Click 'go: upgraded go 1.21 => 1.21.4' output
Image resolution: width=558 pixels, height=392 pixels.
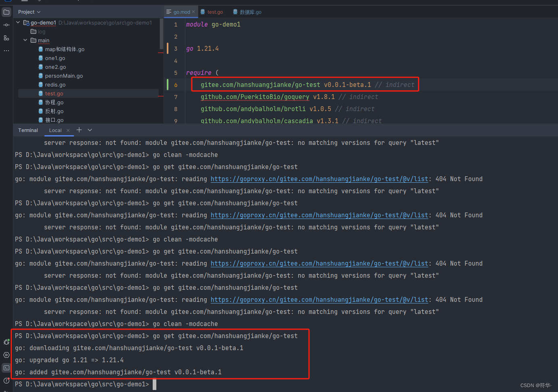tap(69, 360)
